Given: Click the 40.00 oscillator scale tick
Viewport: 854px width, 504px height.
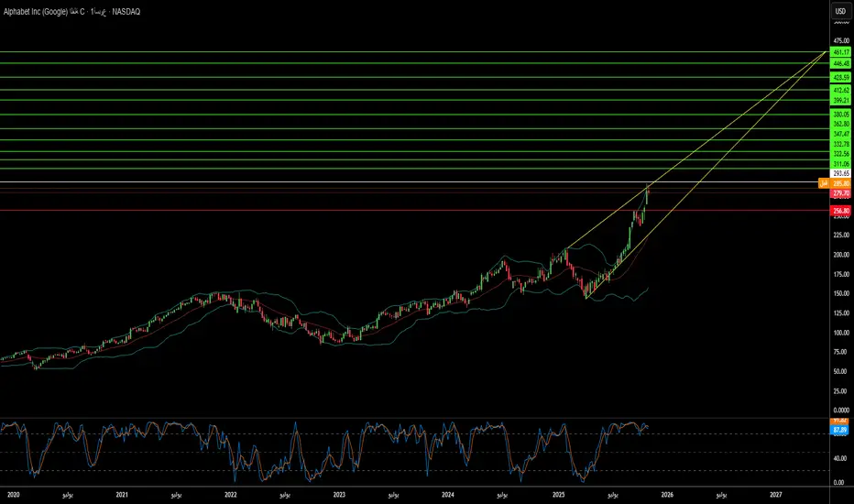Looking at the screenshot, I should click(x=842, y=459).
